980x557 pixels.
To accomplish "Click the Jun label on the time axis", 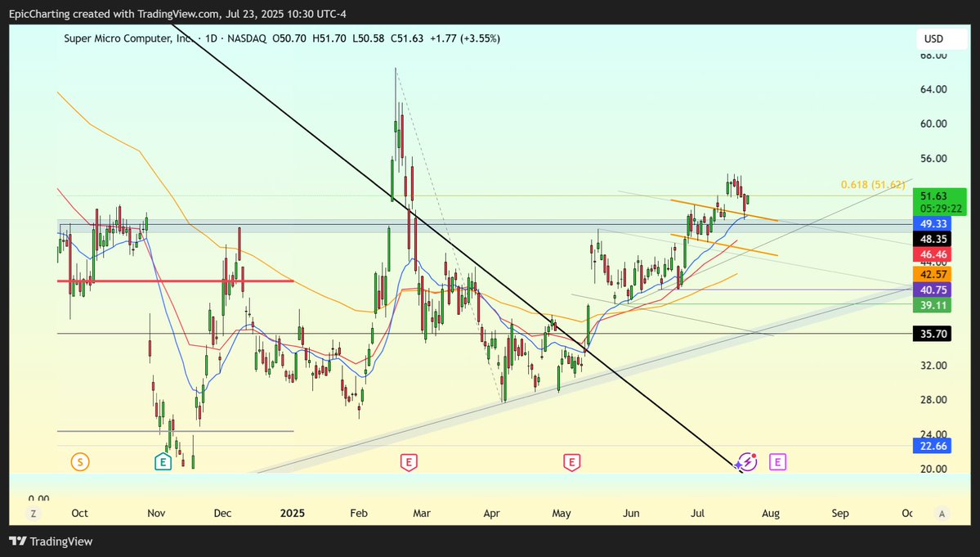I will [631, 513].
